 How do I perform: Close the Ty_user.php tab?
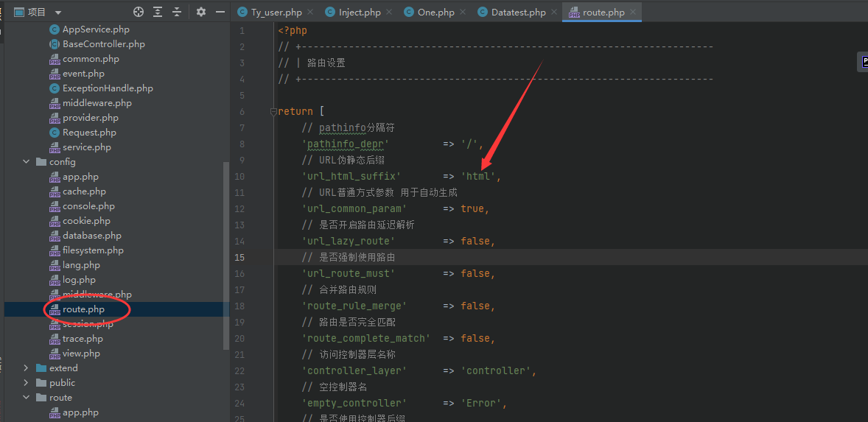309,13
